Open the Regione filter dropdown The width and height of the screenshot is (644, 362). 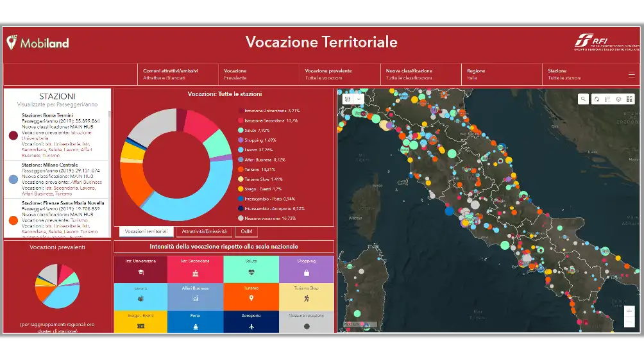501,74
